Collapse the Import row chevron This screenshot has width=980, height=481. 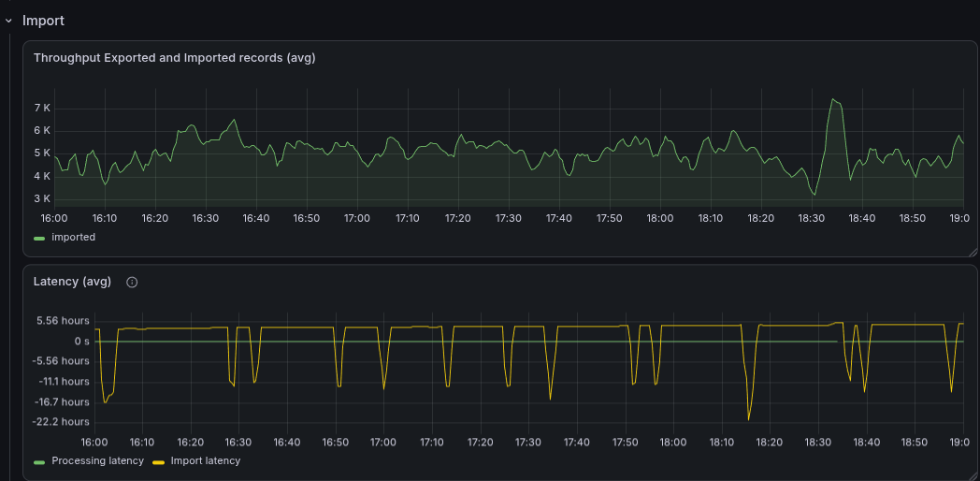coord(8,21)
